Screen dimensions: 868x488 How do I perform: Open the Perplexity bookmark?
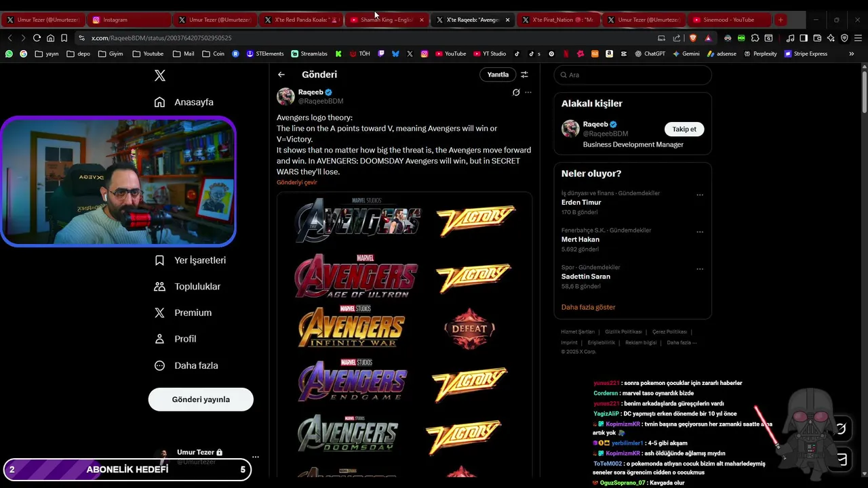point(760,54)
